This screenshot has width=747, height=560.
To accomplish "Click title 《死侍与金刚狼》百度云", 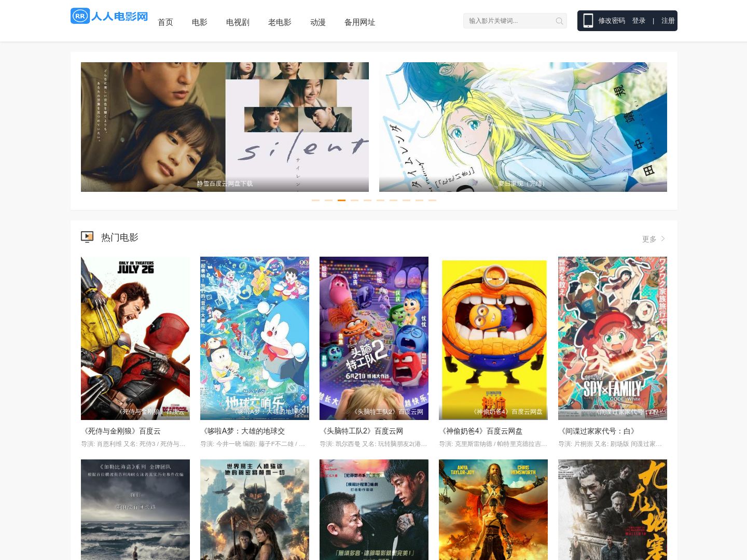I will pyautogui.click(x=121, y=431).
